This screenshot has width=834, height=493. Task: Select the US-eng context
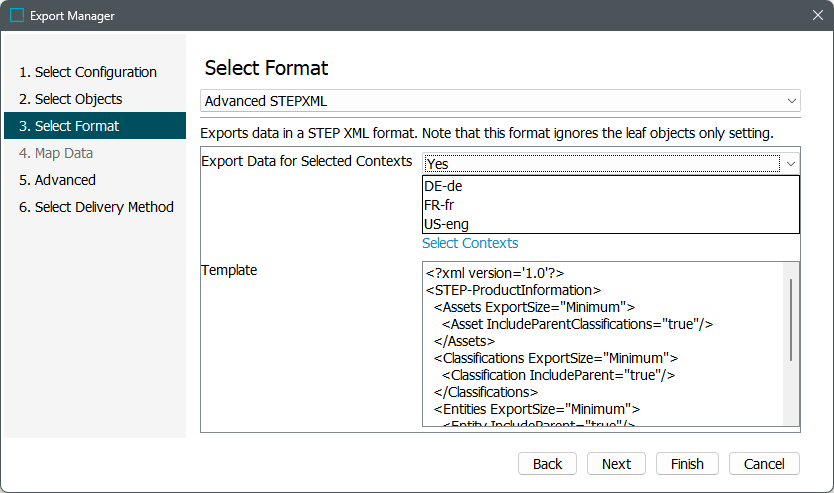446,224
